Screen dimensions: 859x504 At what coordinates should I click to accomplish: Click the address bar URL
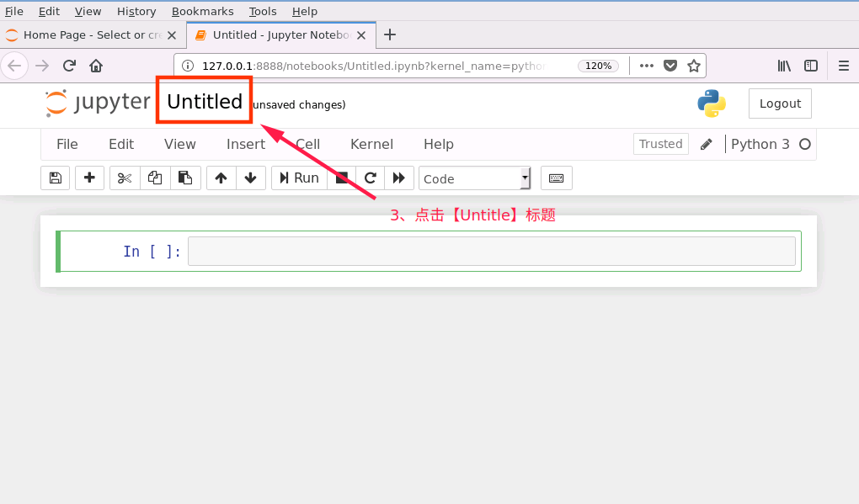[374, 66]
